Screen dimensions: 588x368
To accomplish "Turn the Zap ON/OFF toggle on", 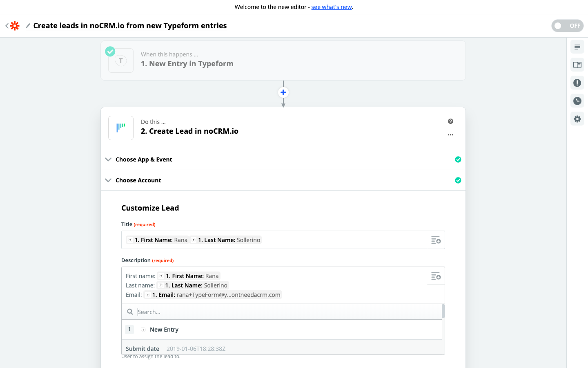I will (x=567, y=26).
